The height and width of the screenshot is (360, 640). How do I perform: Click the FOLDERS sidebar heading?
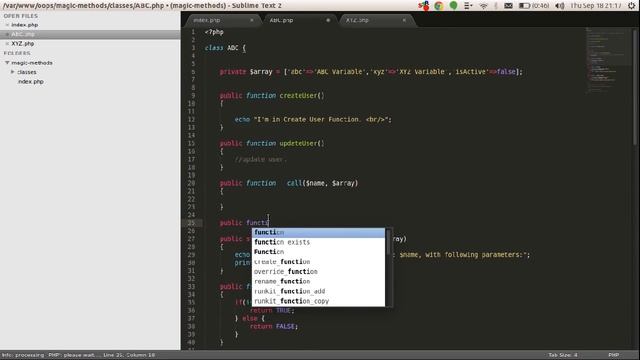(17, 53)
